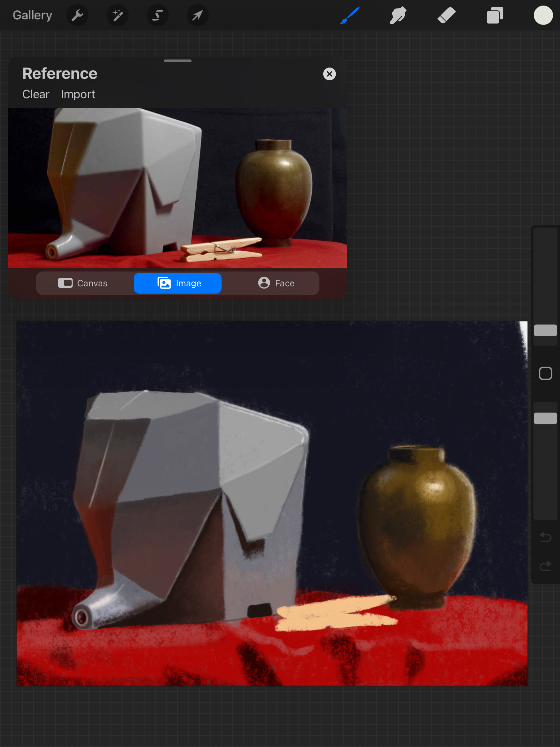Close the Reference panel

[x=329, y=74]
